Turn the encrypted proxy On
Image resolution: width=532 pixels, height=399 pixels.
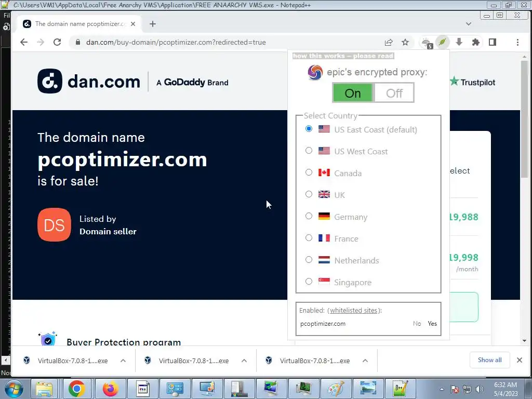click(353, 93)
